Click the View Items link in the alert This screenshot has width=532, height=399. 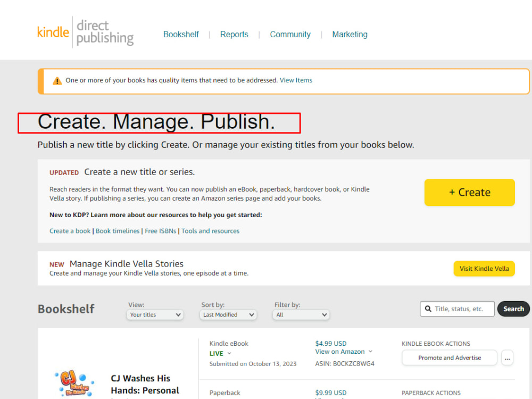(x=296, y=80)
